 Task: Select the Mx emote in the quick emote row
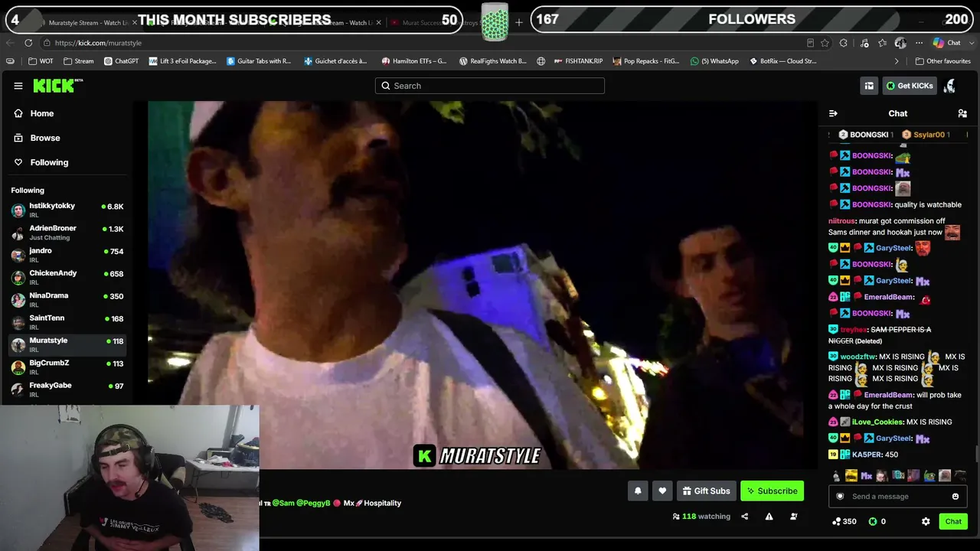pyautogui.click(x=867, y=476)
